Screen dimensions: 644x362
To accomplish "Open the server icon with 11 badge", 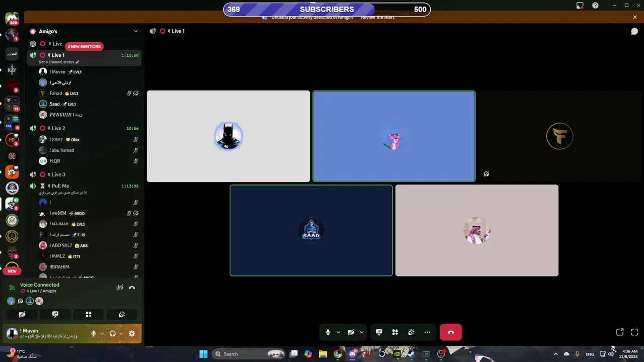I will tap(12, 104).
